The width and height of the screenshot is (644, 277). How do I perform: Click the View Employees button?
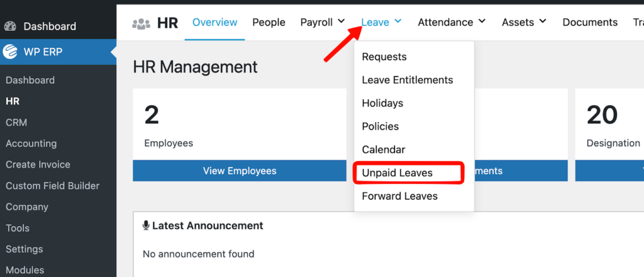point(240,171)
